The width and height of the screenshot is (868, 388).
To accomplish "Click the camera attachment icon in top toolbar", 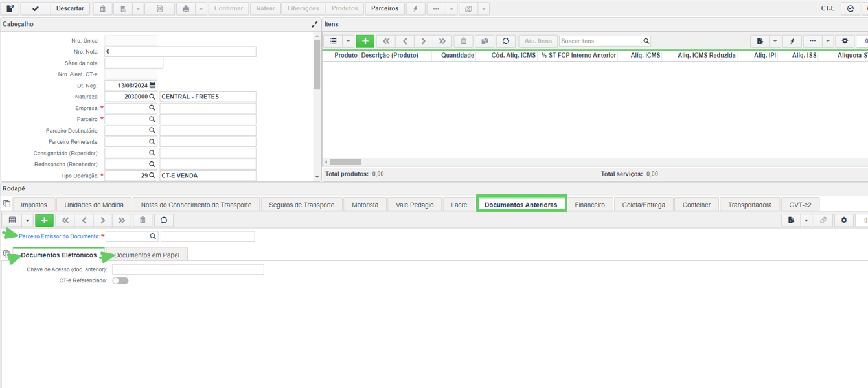I will pyautogui.click(x=468, y=8).
